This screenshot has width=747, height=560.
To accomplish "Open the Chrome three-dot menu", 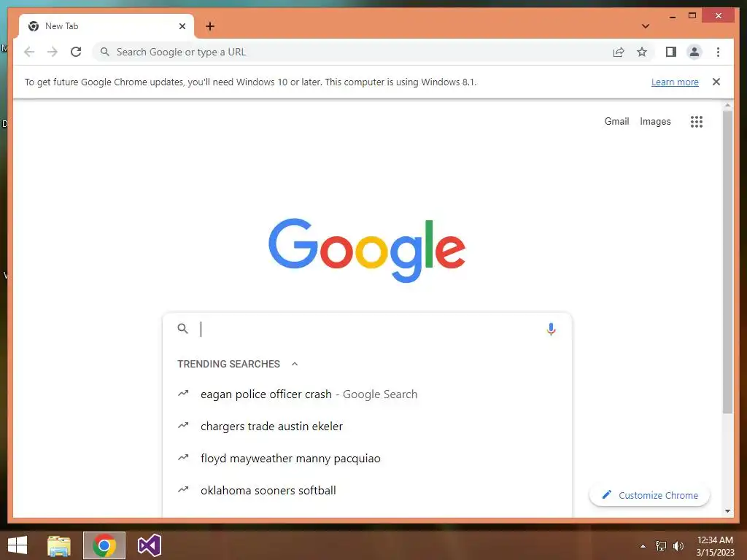I will click(x=718, y=52).
